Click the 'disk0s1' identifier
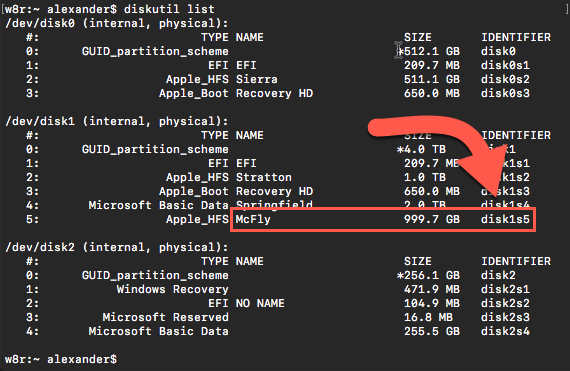This screenshot has width=570, height=371. click(x=505, y=65)
